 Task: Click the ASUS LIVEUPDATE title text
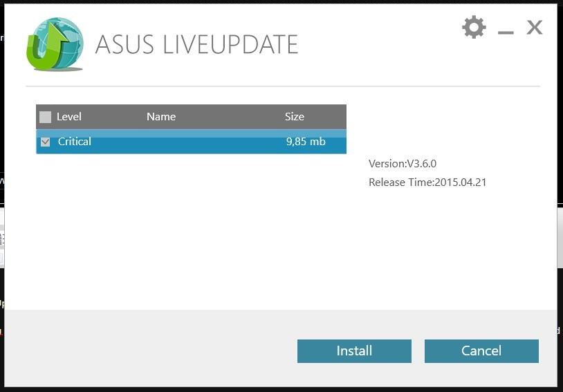point(196,44)
